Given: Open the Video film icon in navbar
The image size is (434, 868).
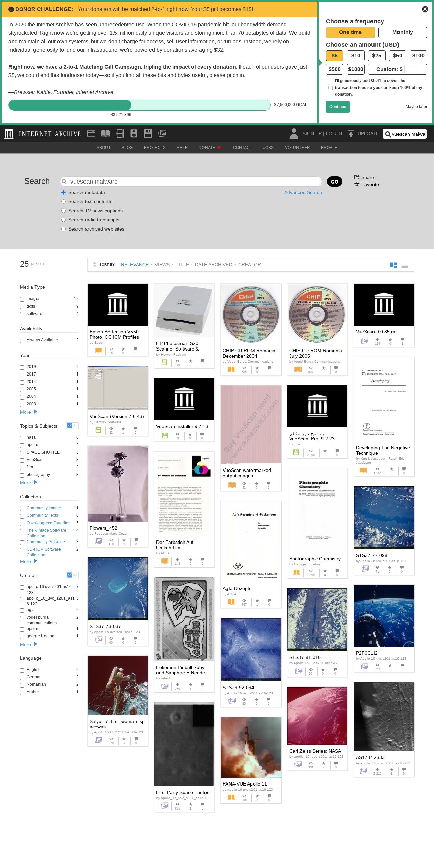Looking at the screenshot, I should click(120, 134).
